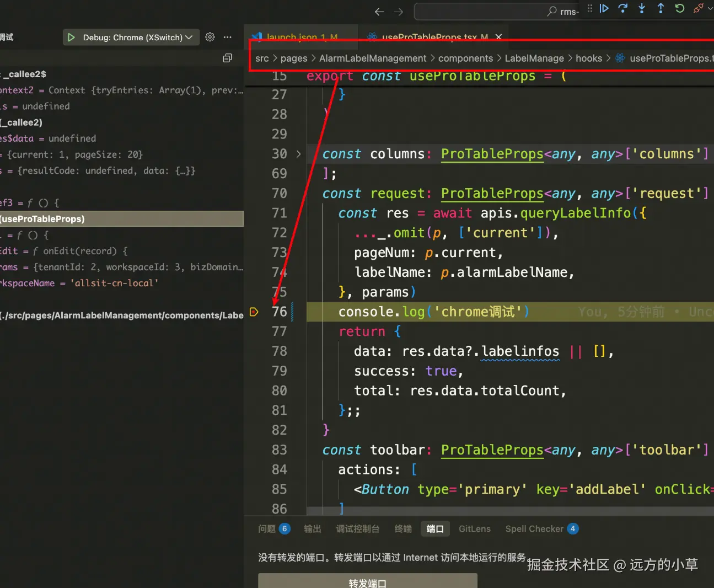The width and height of the screenshot is (714, 588).
Task: Open launch.json via the gear icon
Action: click(x=210, y=37)
